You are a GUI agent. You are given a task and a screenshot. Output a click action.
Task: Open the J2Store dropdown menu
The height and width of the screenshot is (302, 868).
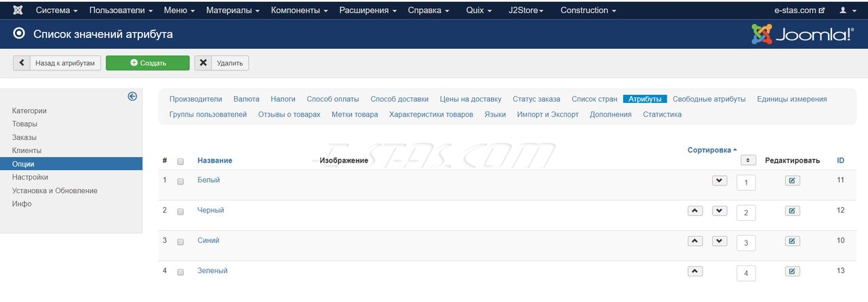pos(526,10)
